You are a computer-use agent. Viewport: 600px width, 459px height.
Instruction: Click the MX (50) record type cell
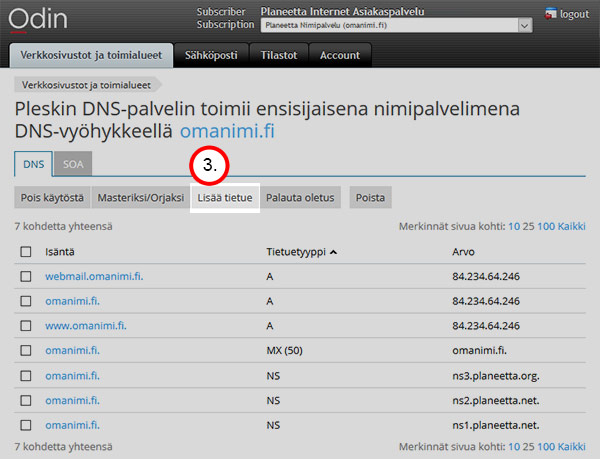coord(284,350)
